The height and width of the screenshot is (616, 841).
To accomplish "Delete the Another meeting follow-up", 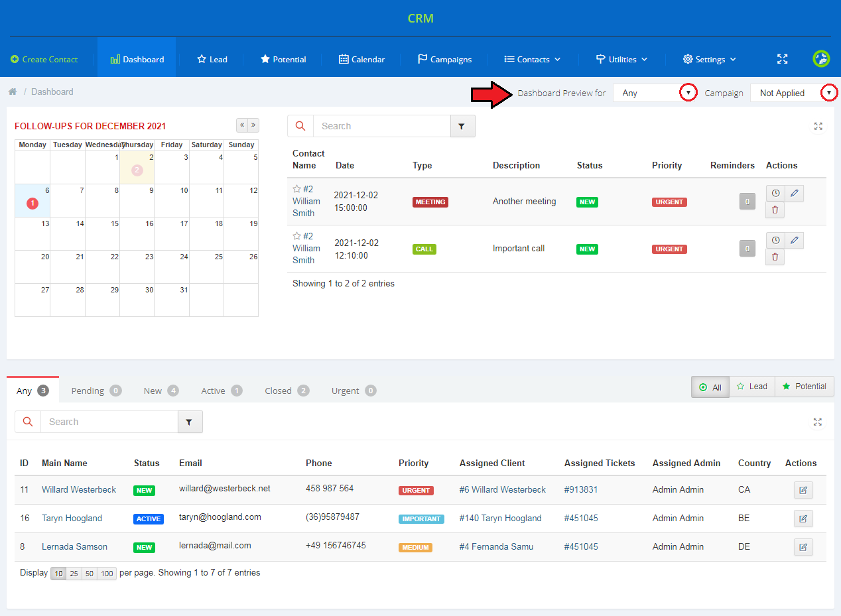I will pyautogui.click(x=775, y=210).
